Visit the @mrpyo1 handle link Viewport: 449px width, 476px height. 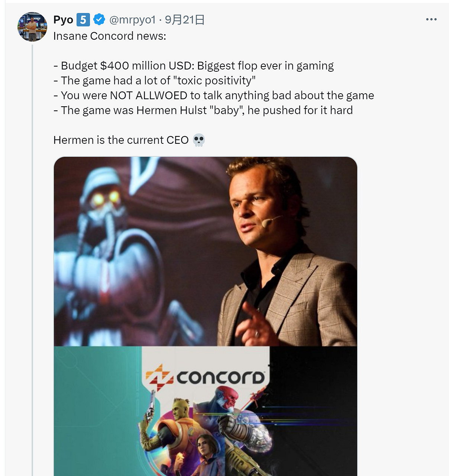pyautogui.click(x=132, y=19)
